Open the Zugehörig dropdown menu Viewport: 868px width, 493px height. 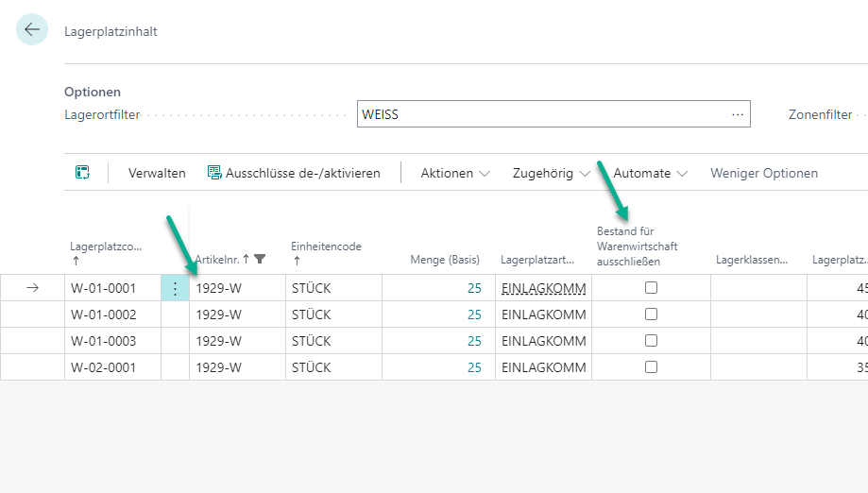[x=551, y=173]
